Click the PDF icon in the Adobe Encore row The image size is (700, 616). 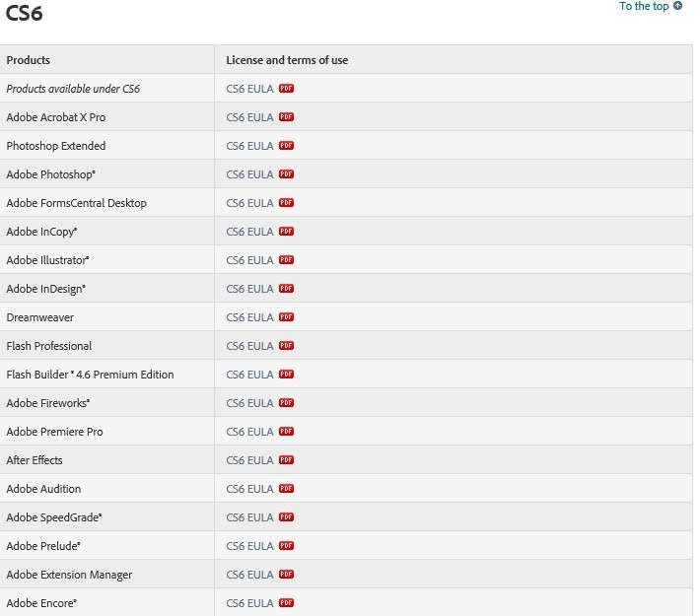tap(286, 602)
